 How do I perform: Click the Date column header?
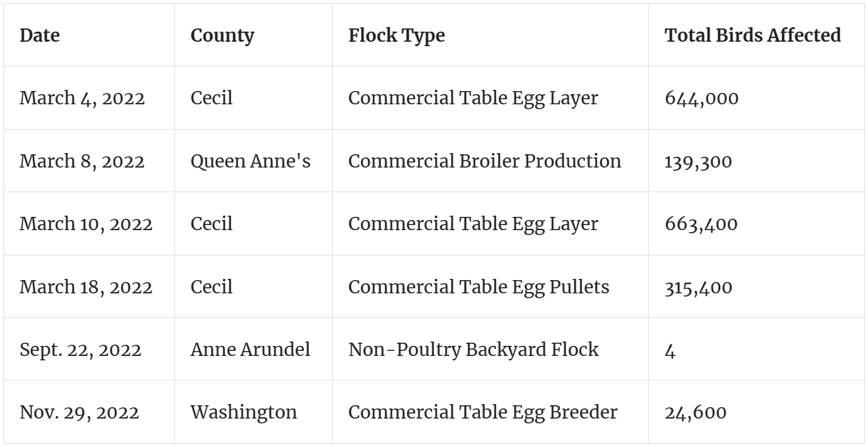coord(40,36)
